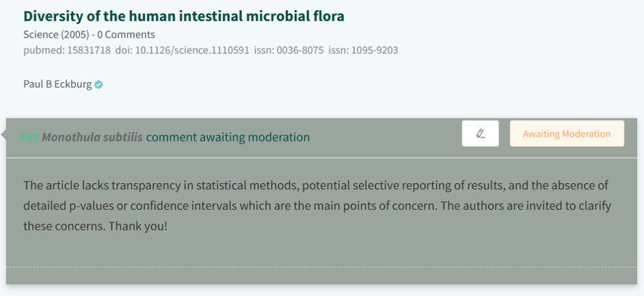Click the divider line above the author name
Viewport: 644px width, 296px height.
(x=321, y=67)
